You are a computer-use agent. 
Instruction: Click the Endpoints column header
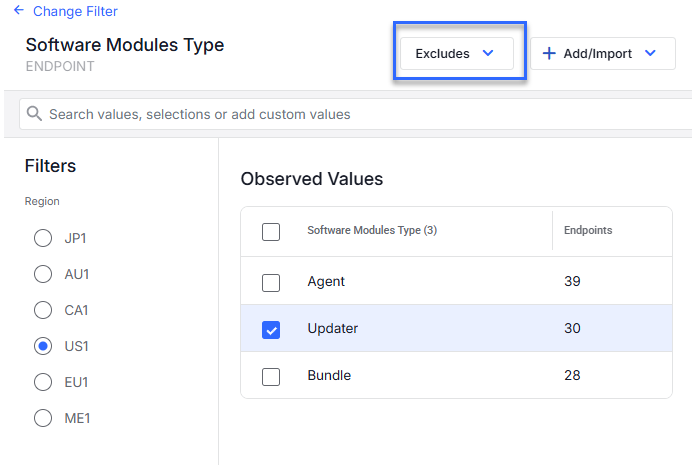pyautogui.click(x=588, y=230)
